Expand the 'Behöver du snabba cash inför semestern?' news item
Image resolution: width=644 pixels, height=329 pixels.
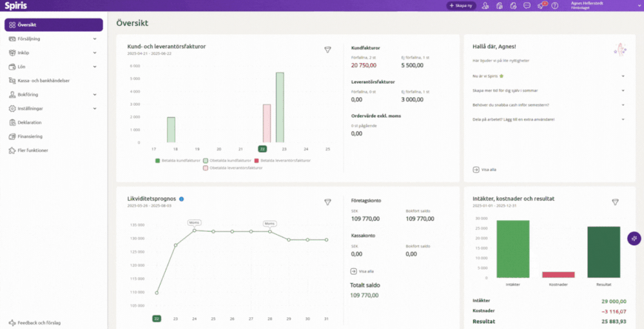[x=623, y=105]
